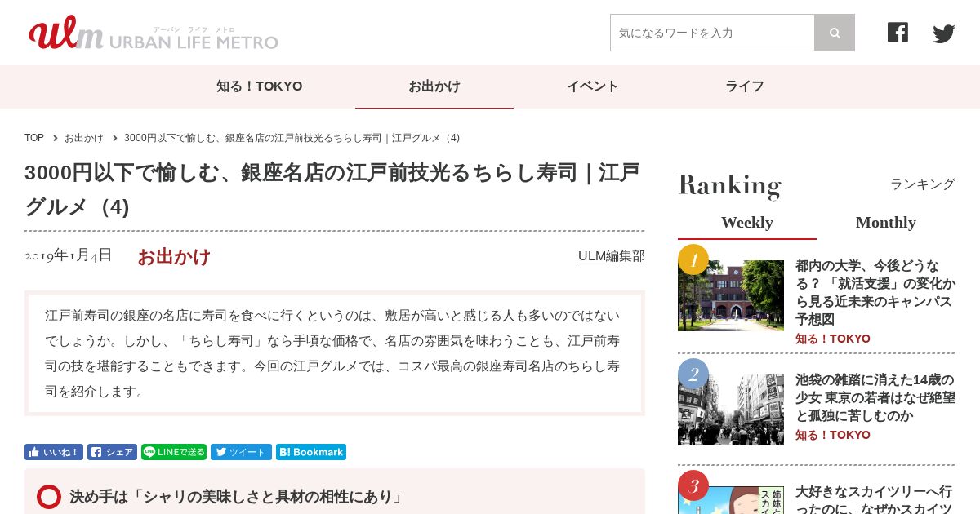Open the ライフ navigation menu
The height and width of the screenshot is (514, 980).
click(745, 86)
